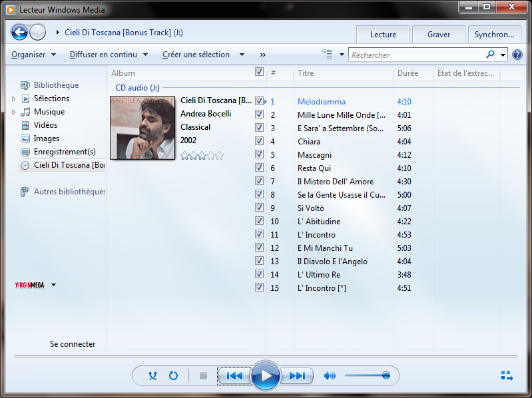Show more toolbar commands chevron

[262, 55]
